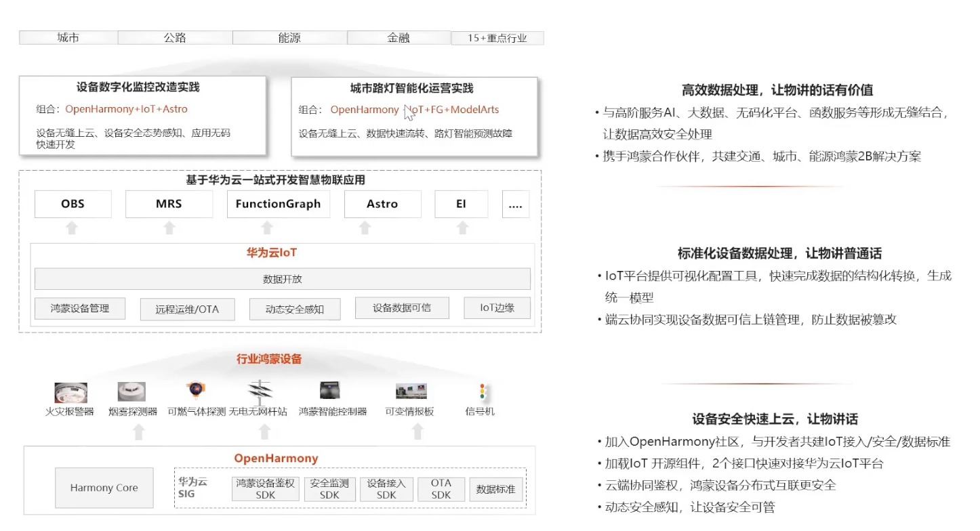Select the Harmony smart controller icon
980x531 pixels.
coord(330,391)
